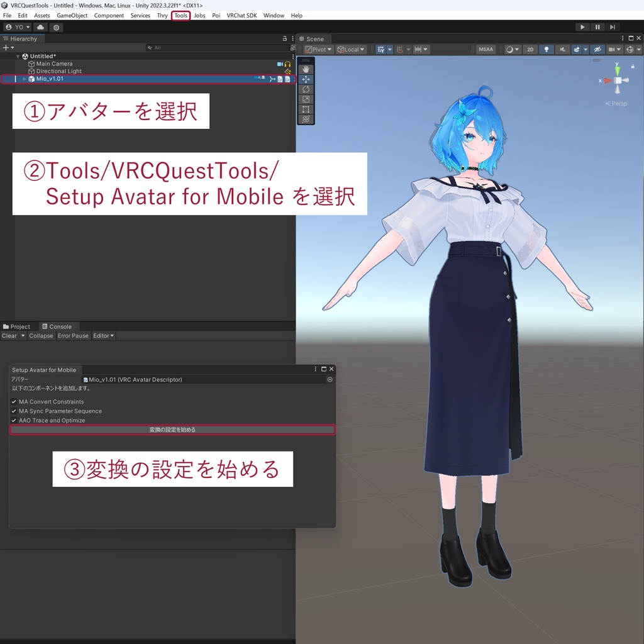Click the cloud services icon
Viewport: 644px width, 644px height.
[x=40, y=27]
